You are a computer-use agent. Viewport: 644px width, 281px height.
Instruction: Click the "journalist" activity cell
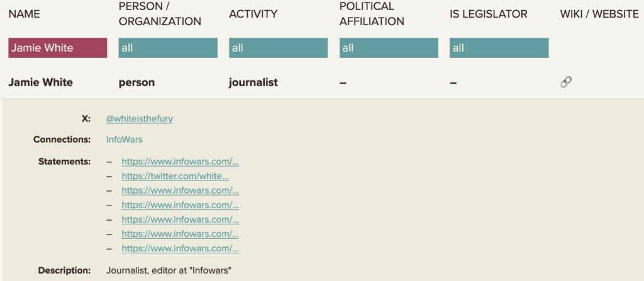tap(253, 82)
